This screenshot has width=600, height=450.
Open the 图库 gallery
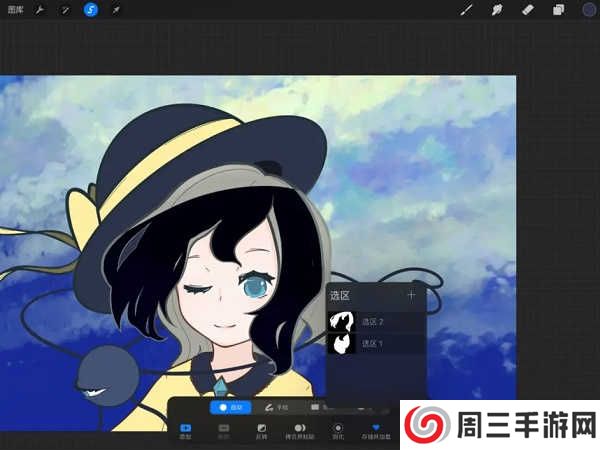pyautogui.click(x=16, y=10)
